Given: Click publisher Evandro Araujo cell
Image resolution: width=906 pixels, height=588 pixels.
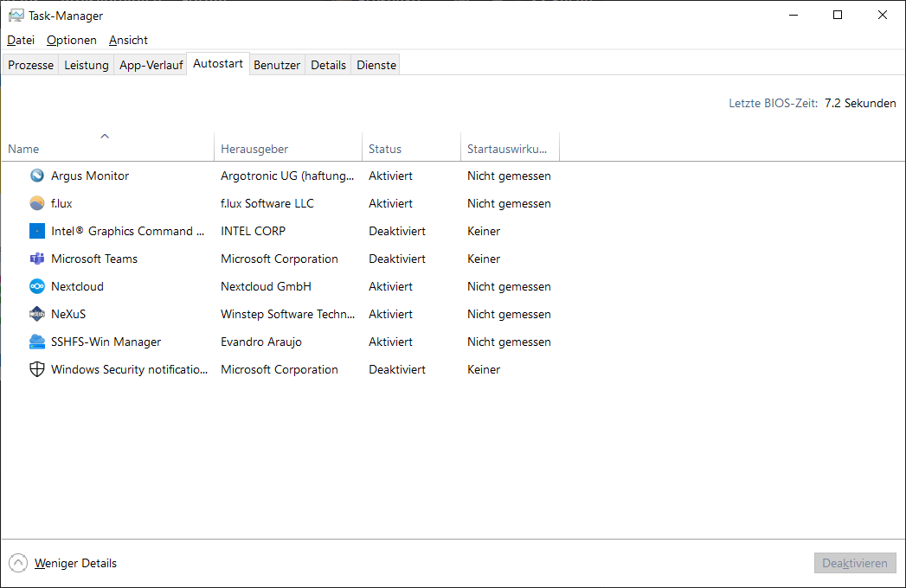Looking at the screenshot, I should coord(261,342).
